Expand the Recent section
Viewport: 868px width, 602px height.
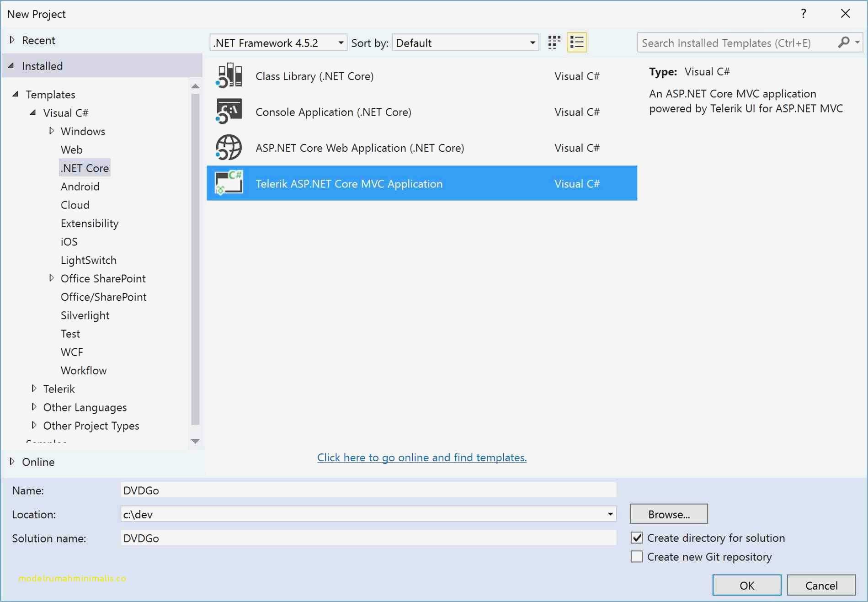point(12,40)
